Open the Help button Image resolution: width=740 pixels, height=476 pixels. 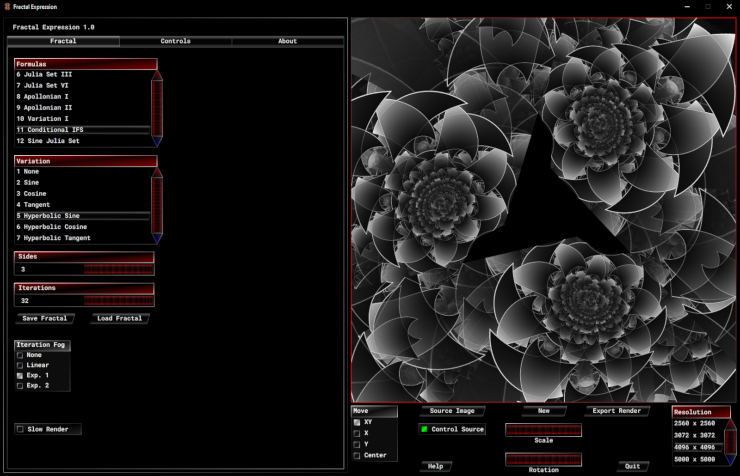pos(436,467)
